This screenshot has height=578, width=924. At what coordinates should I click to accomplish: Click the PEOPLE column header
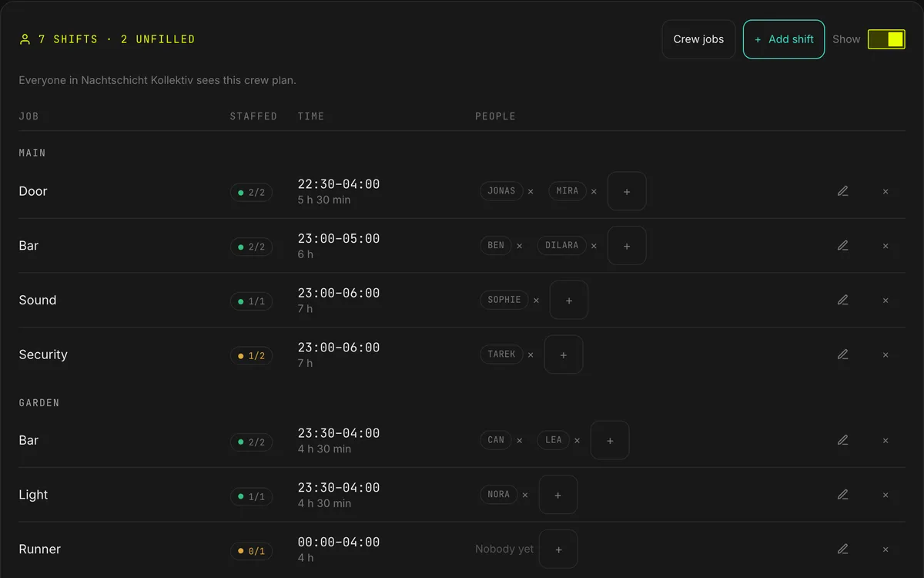pyautogui.click(x=495, y=116)
